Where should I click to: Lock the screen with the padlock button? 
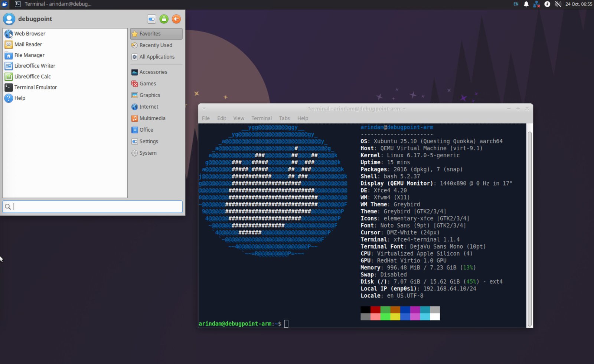(164, 19)
